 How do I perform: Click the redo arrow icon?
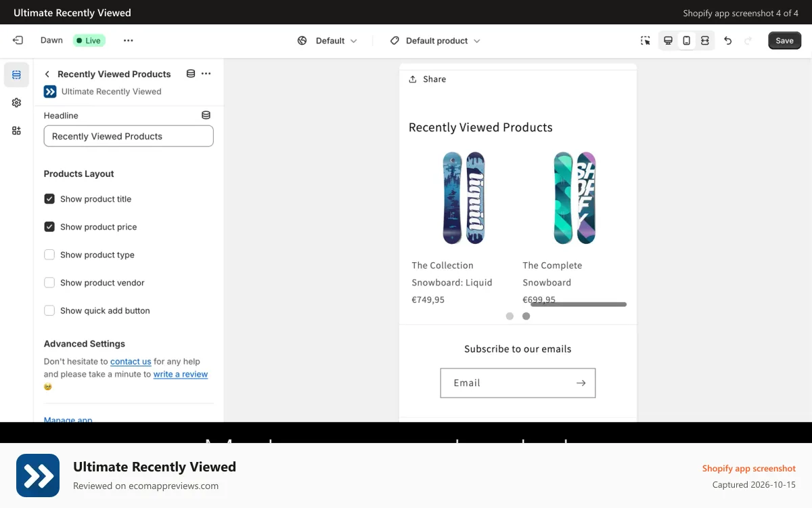748,41
